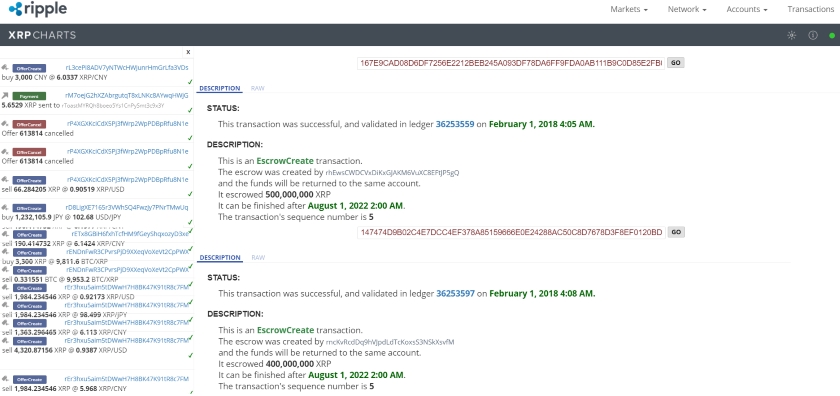Click OfferCreate badge on XRP @ 0.92173 XRP/USD row
This screenshot has width=840, height=396.
29,288
